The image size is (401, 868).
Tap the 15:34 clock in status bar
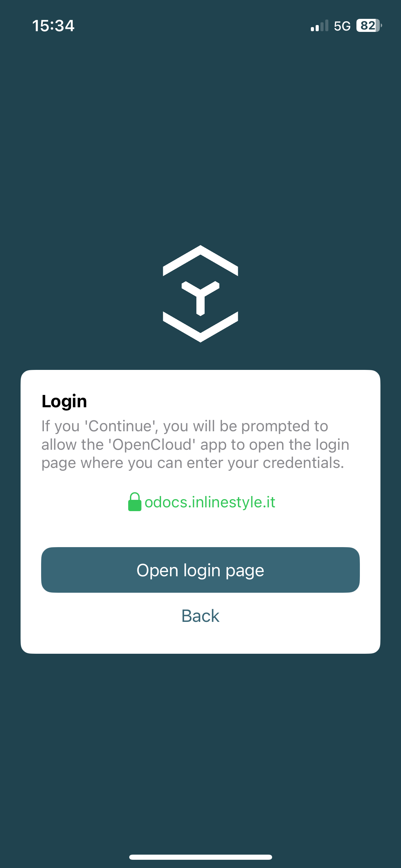tap(53, 26)
